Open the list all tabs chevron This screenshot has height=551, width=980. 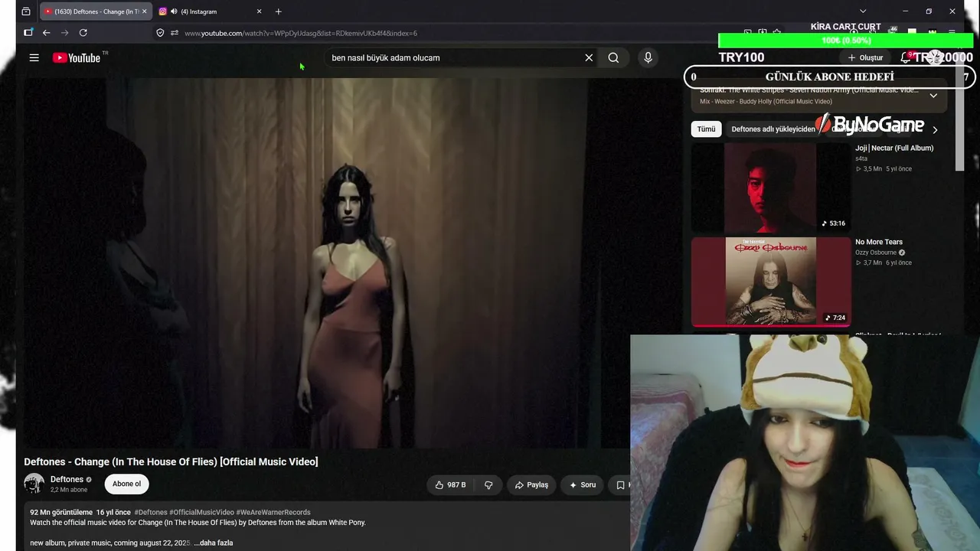pyautogui.click(x=863, y=11)
